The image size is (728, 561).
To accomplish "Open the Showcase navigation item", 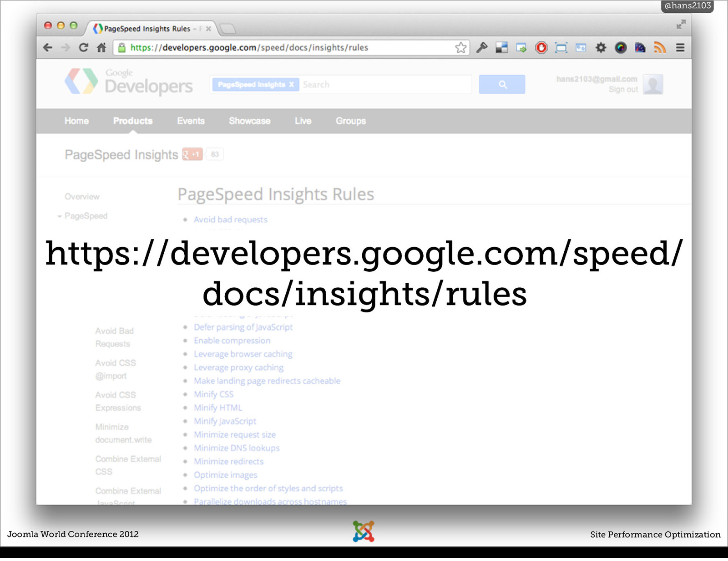I will [x=250, y=121].
